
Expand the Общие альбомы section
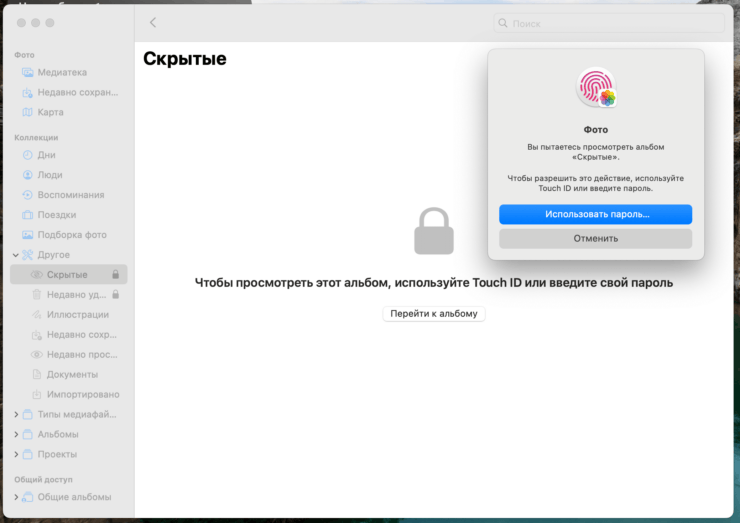16,497
